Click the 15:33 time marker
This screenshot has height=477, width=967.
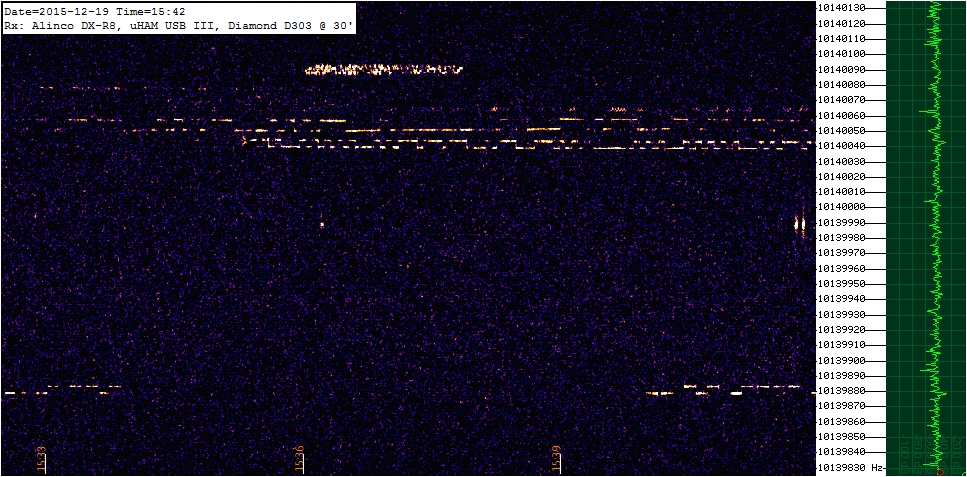42,459
